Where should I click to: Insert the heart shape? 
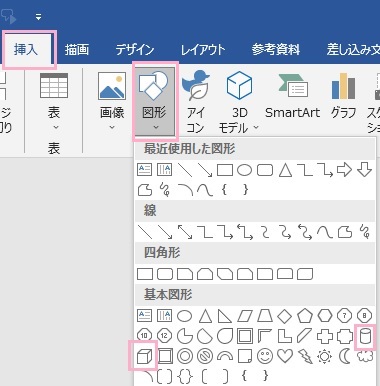click(285, 356)
